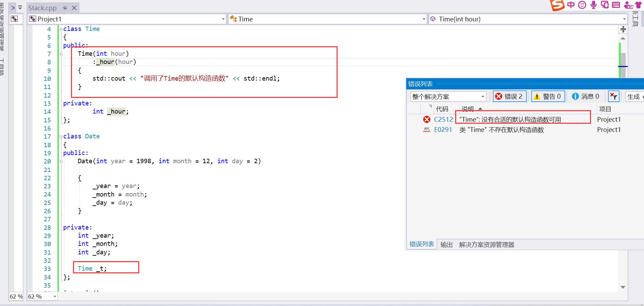Collapse the Time(int hour) constructor block
The width and height of the screenshot is (644, 306).
61,54
